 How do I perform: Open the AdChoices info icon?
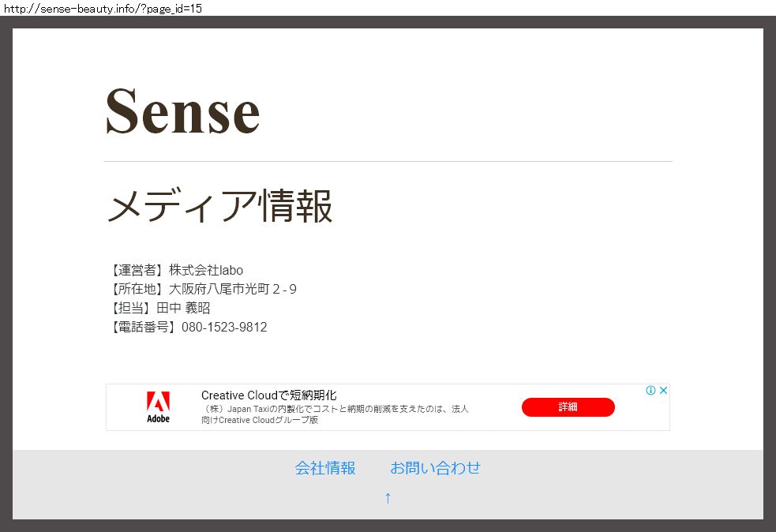[x=650, y=391]
